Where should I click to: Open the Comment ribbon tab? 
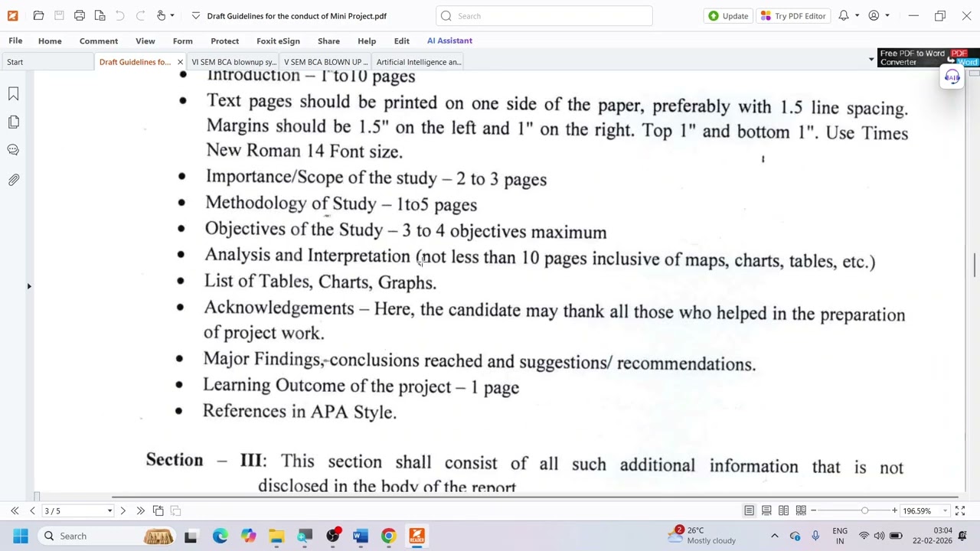[99, 41]
